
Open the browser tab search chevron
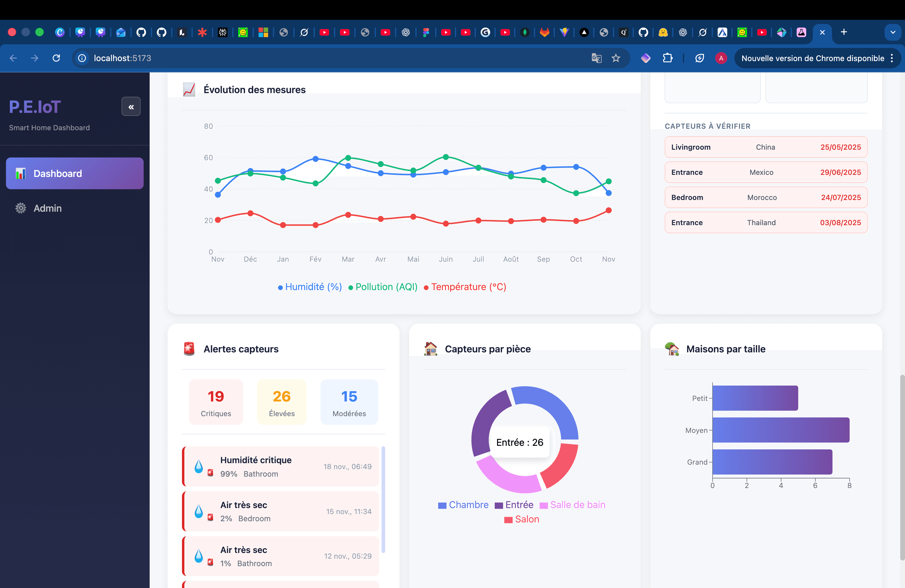[892, 32]
